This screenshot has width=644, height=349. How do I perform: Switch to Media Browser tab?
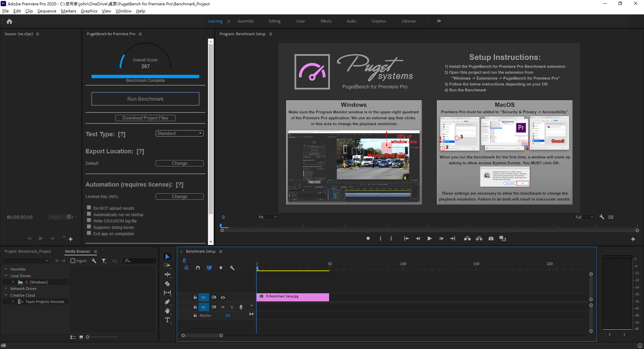(x=77, y=251)
